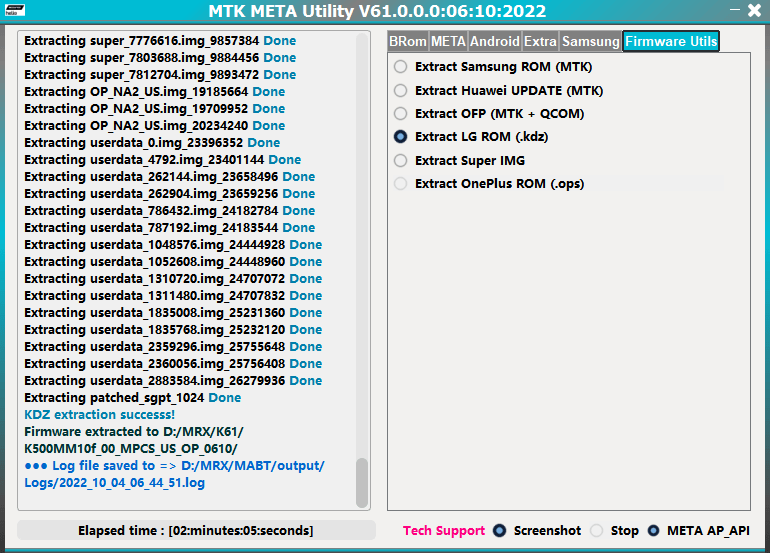
Task: Click 'K500MM10f_00_MPCS_US_OP_0610/' path text
Action: (131, 449)
